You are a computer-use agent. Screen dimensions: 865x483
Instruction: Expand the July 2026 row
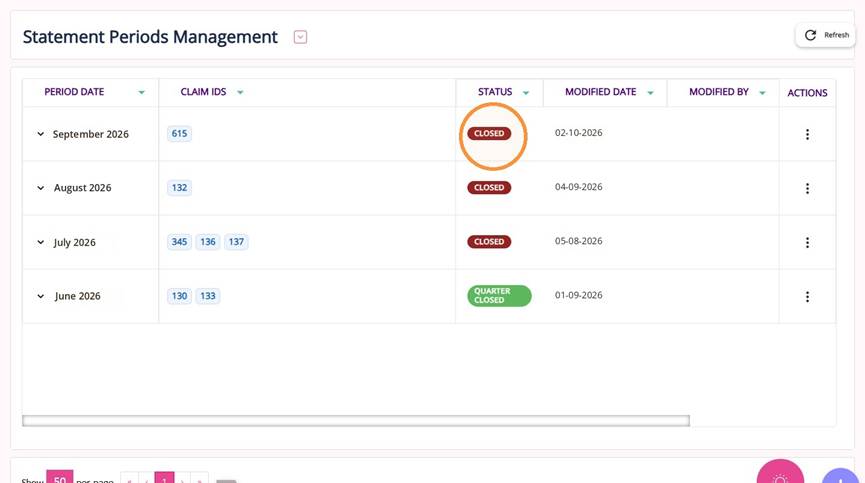[x=40, y=242]
